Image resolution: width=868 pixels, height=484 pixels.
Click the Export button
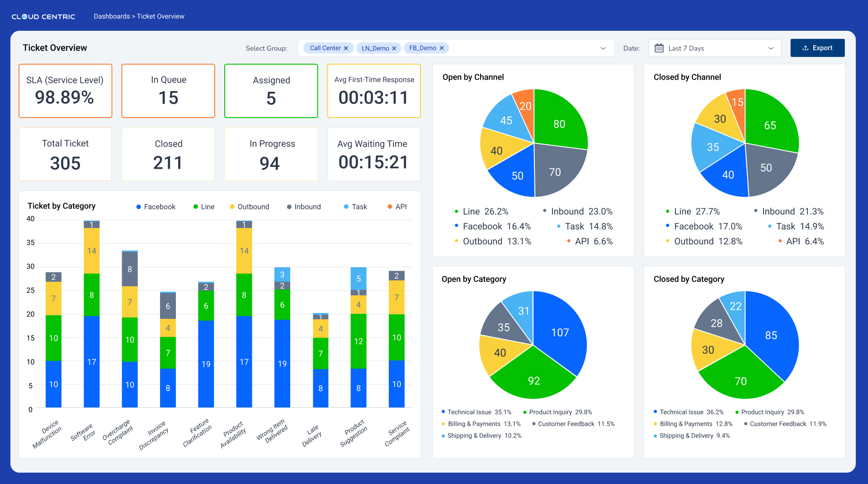[x=817, y=48]
